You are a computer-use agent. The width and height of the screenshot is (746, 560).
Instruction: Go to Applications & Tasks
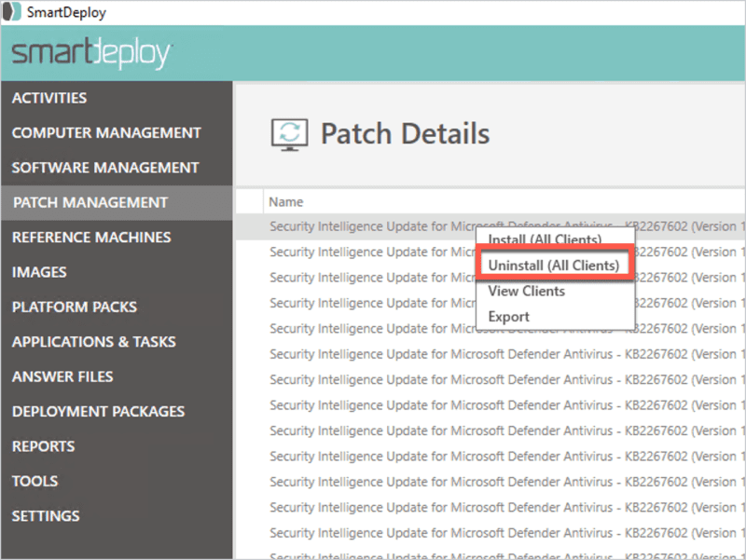(x=94, y=342)
